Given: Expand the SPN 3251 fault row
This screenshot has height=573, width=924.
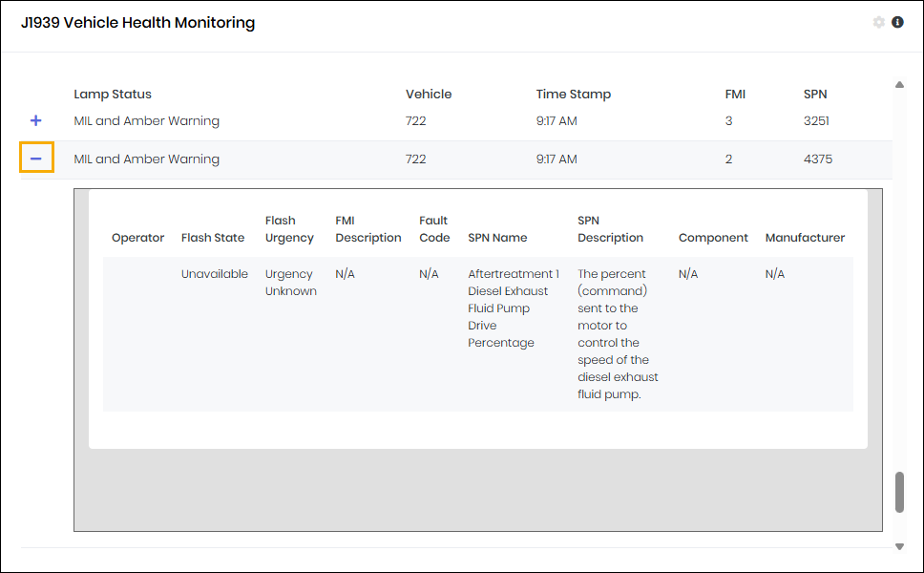Looking at the screenshot, I should (36, 121).
